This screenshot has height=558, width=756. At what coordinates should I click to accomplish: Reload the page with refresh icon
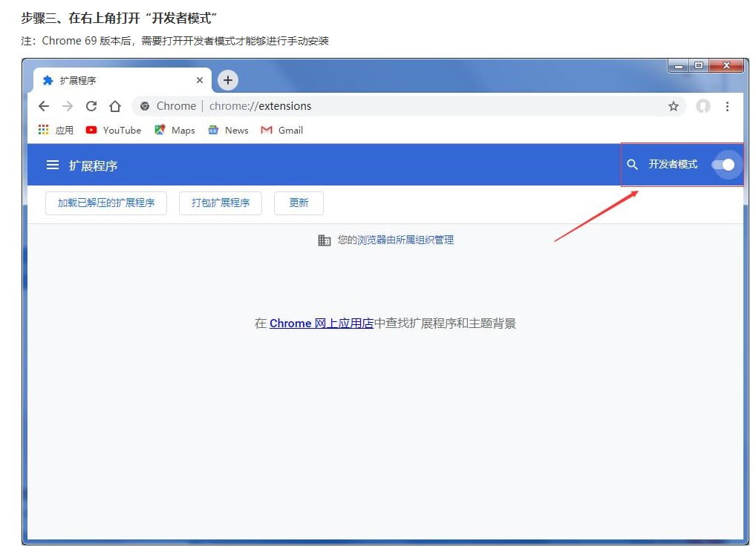[x=91, y=106]
